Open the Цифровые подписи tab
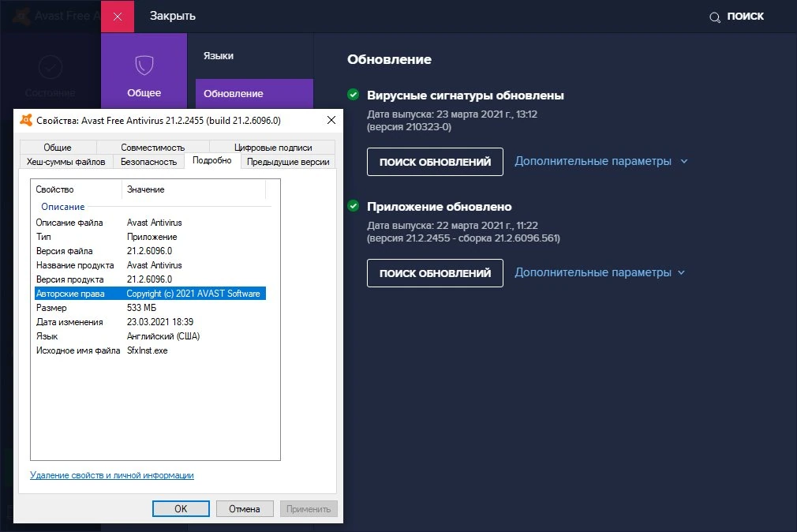The width and height of the screenshot is (797, 532). click(x=273, y=147)
